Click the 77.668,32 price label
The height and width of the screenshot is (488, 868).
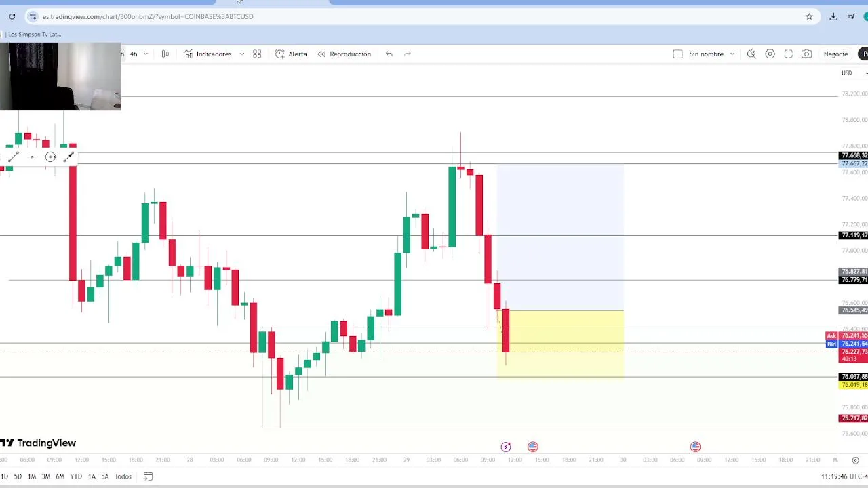click(853, 156)
